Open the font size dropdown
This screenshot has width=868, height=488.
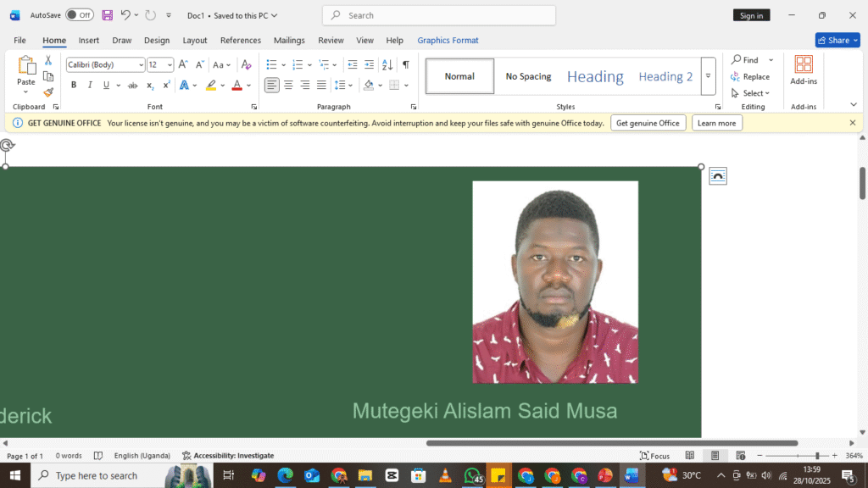tap(170, 65)
